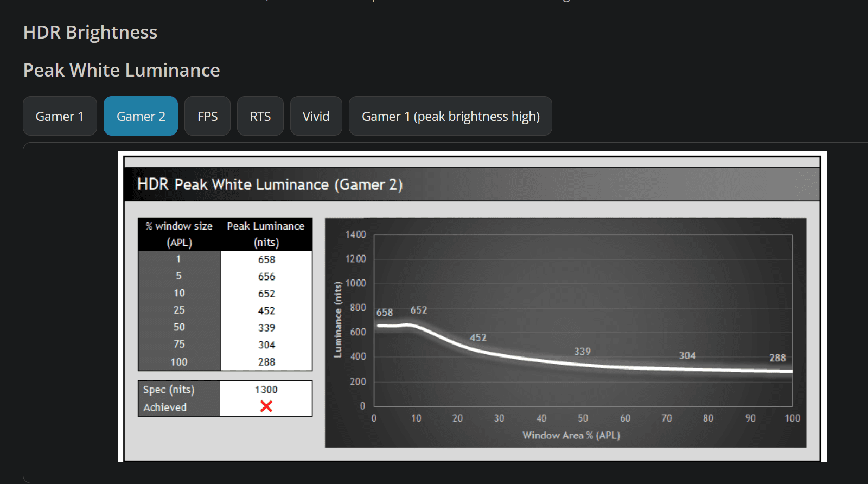The height and width of the screenshot is (484, 868).
Task: Click the 339 value in the table
Action: 266,328
